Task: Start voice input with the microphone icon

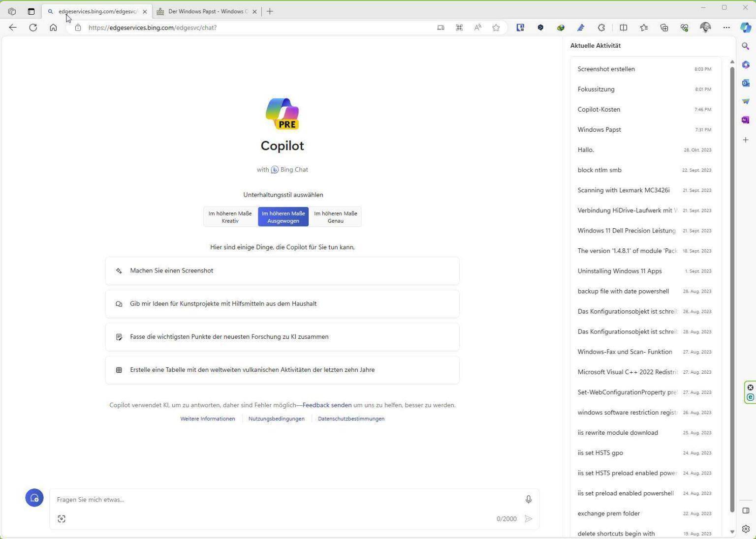Action: 528,499
